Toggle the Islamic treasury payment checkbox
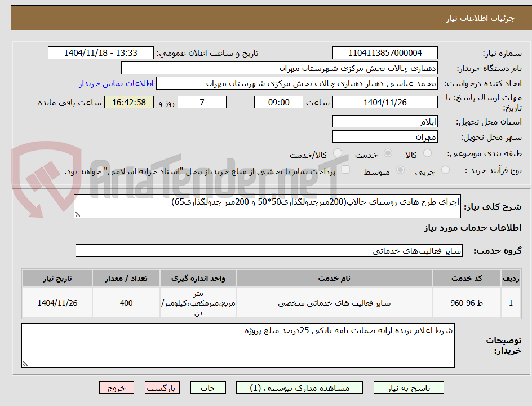Viewport: 532px width, 406px height. [x=345, y=170]
